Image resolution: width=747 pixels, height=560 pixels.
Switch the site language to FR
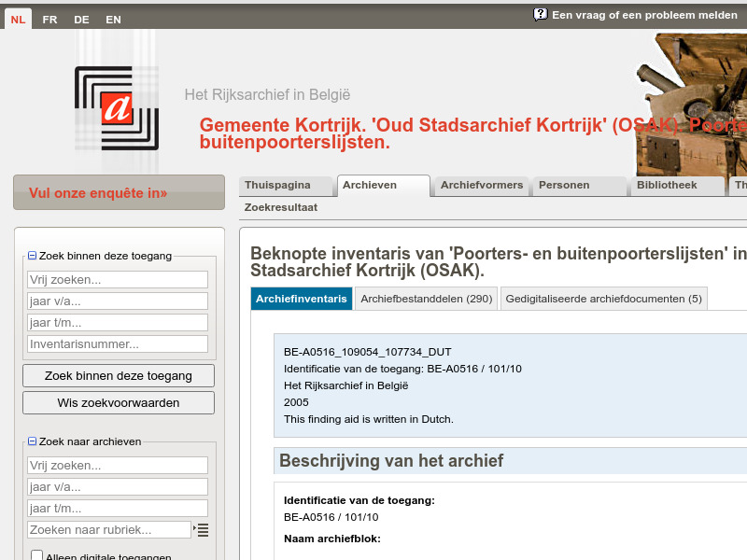click(x=49, y=19)
